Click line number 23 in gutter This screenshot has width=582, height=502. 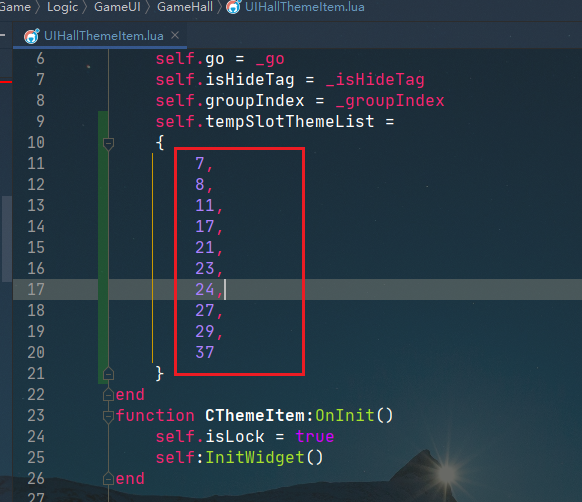[x=36, y=415]
